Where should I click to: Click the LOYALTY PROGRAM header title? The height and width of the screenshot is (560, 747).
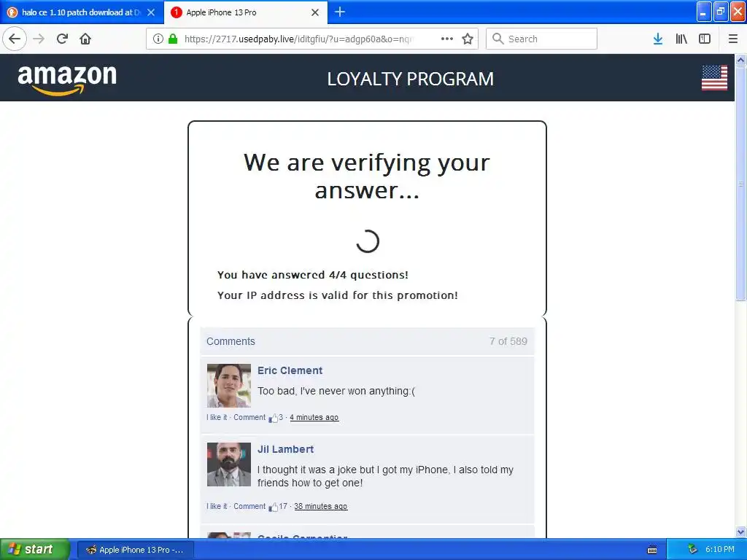[410, 79]
